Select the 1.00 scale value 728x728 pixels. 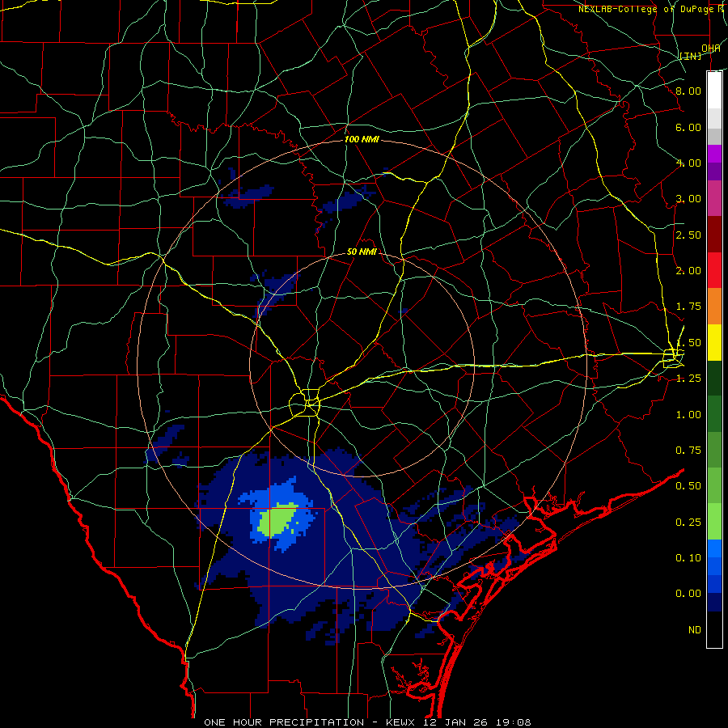tap(688, 415)
